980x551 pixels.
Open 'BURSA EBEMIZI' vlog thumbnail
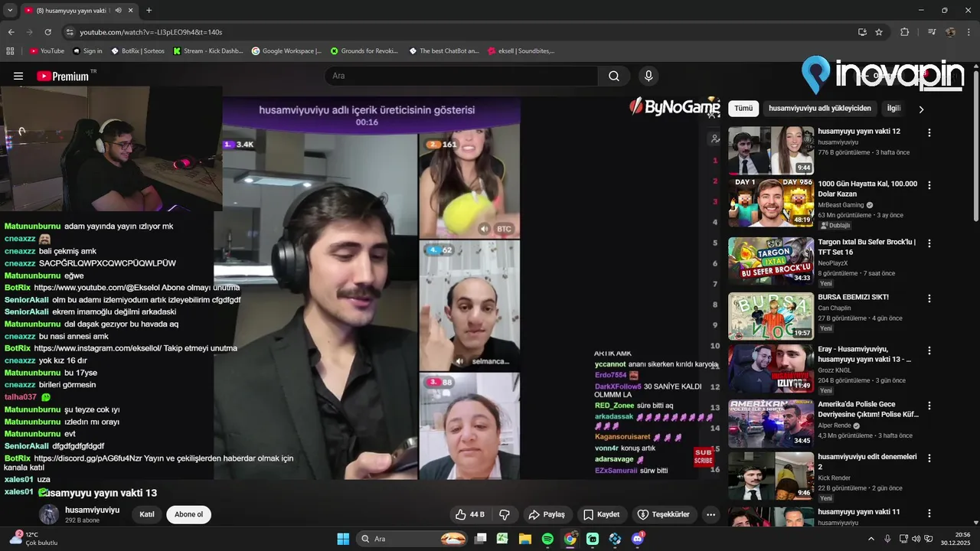[771, 316]
